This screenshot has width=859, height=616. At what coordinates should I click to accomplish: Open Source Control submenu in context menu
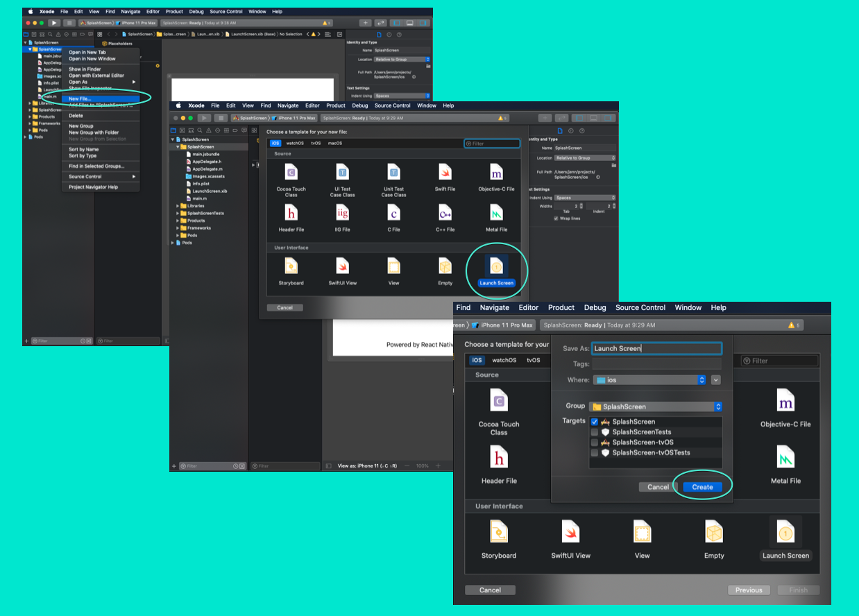pyautogui.click(x=101, y=177)
